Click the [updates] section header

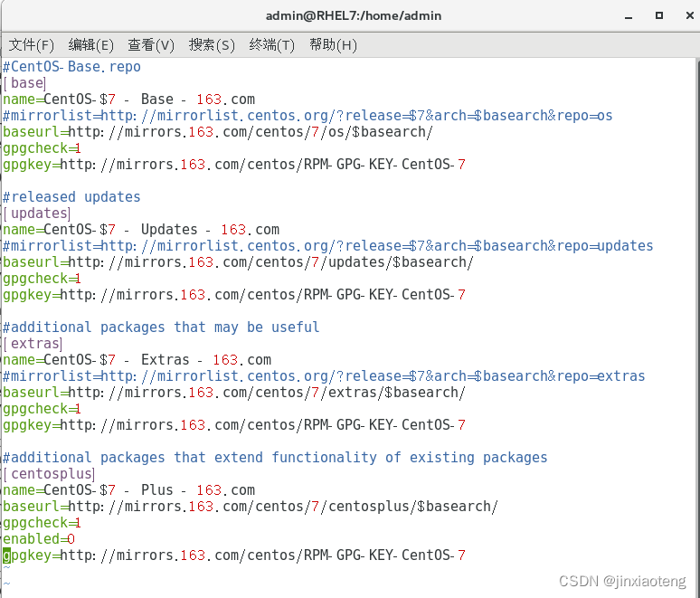coord(37,214)
